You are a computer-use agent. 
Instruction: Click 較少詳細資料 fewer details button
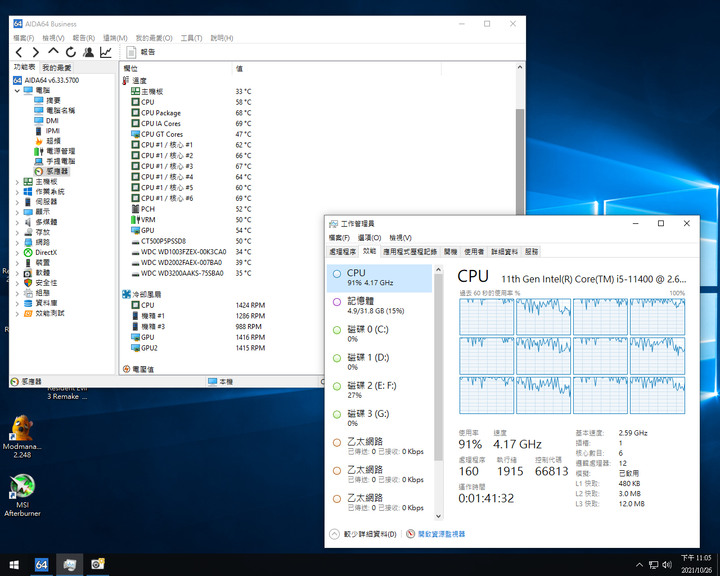point(363,534)
